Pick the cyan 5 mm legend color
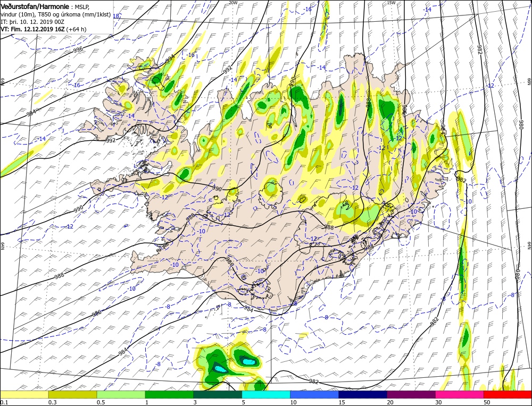 (266, 394)
